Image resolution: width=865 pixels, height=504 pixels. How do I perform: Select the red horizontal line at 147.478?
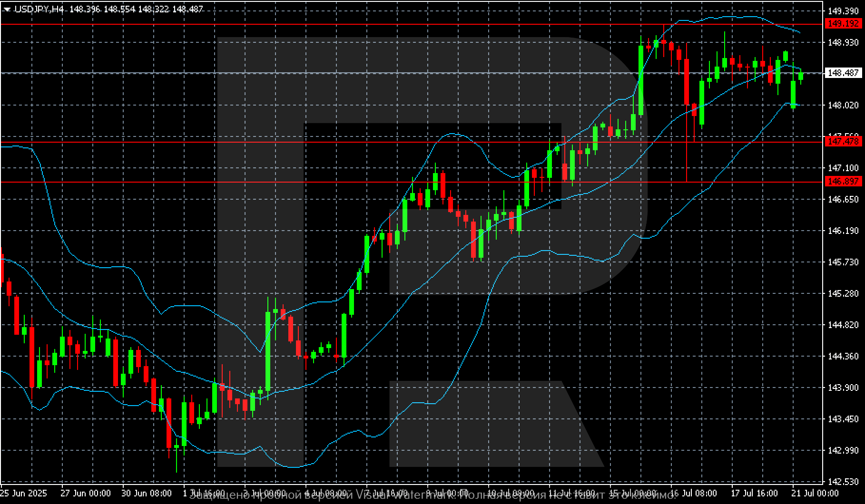point(412,142)
